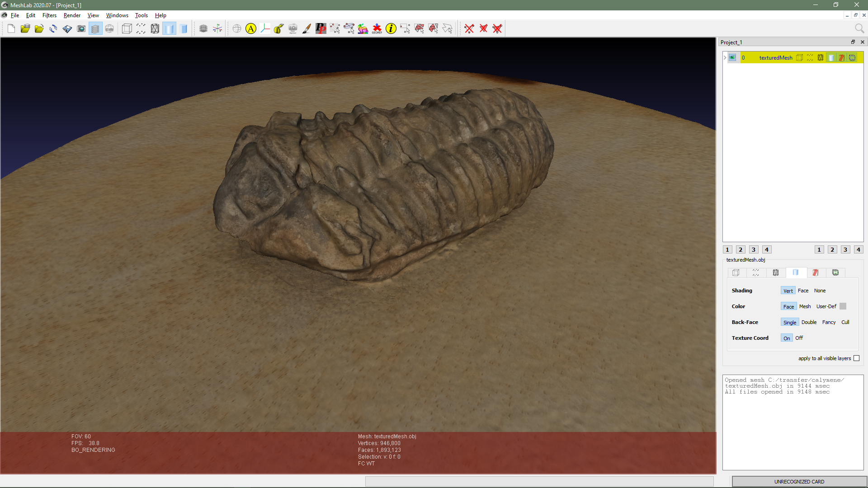The width and height of the screenshot is (868, 488).
Task: Open the Filters menu
Action: [x=49, y=15]
